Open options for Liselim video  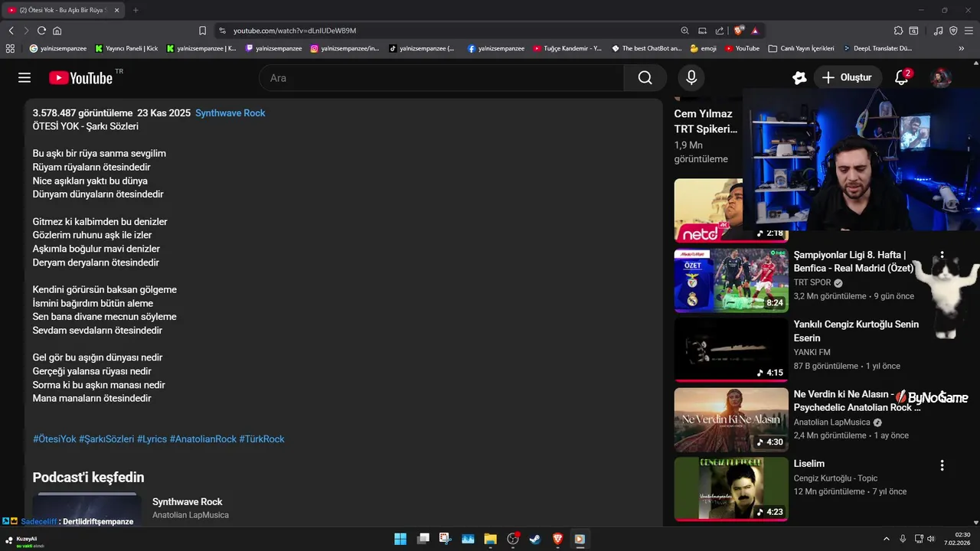pos(942,465)
